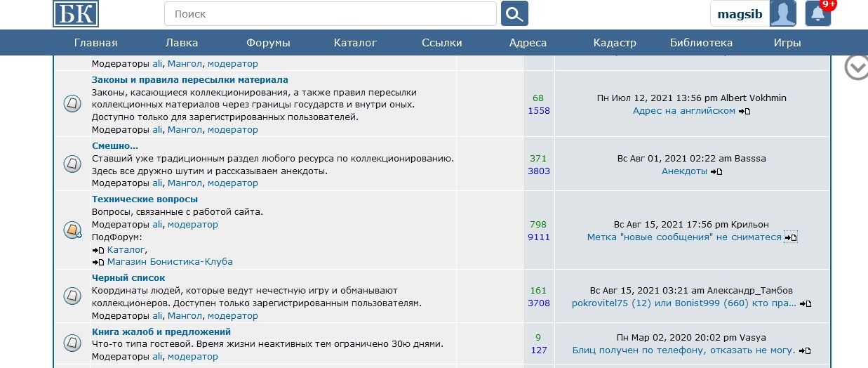The image size is (868, 368).
Task: Click the forum status icon beside Черный список
Action: [x=72, y=296]
